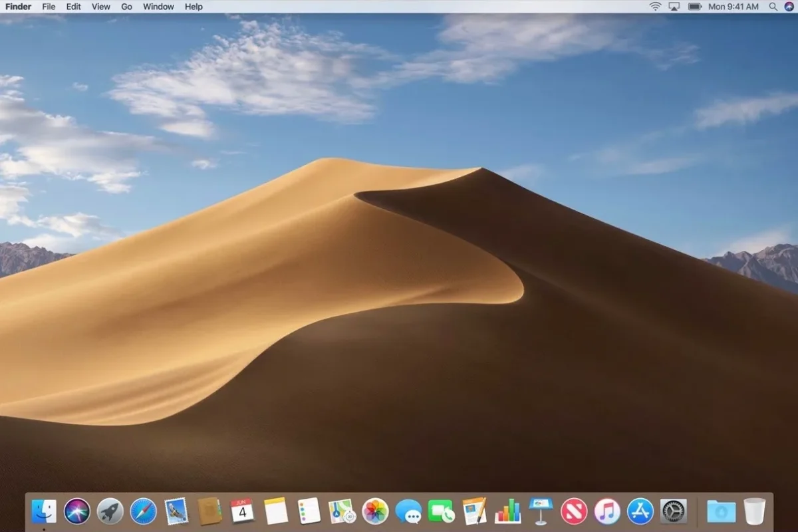Open Messages speech bubble icon
This screenshot has height=532, width=798.
click(408, 511)
